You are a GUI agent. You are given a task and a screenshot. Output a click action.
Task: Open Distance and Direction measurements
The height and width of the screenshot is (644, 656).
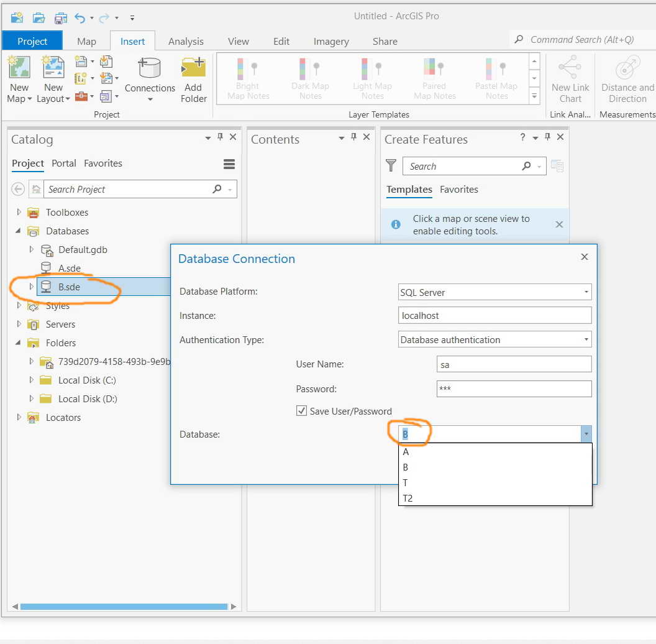coord(626,78)
